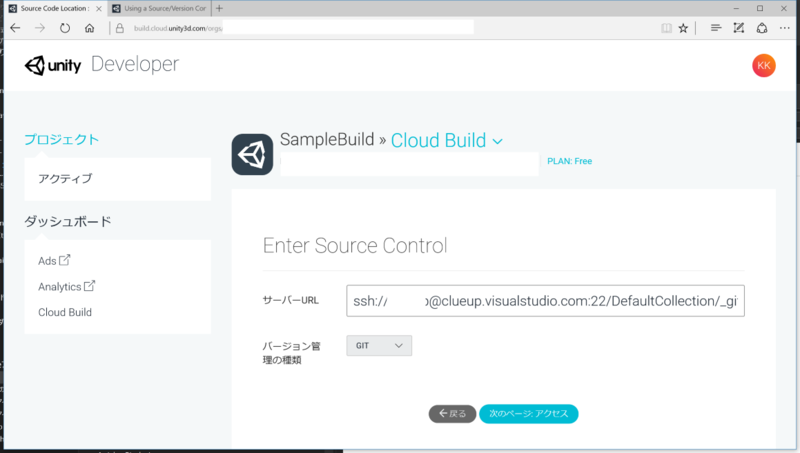The width and height of the screenshot is (800, 453).
Task: Reload the page with the refresh icon
Action: click(x=65, y=28)
